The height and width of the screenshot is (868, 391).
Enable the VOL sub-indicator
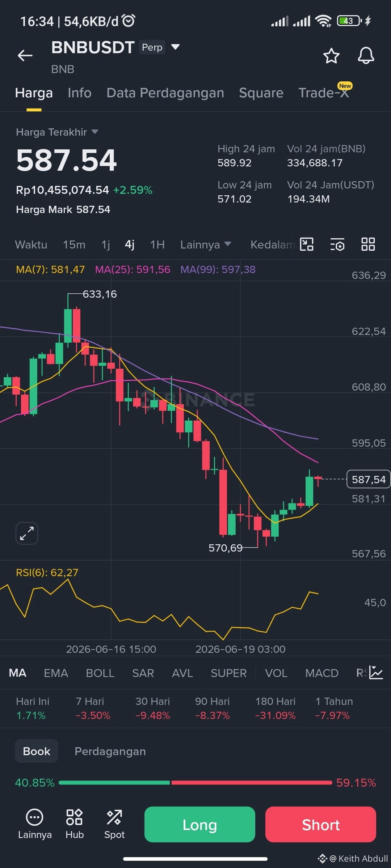(x=276, y=673)
